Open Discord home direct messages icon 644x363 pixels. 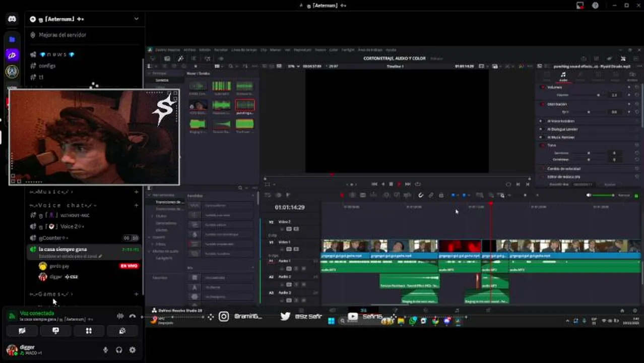(x=12, y=19)
